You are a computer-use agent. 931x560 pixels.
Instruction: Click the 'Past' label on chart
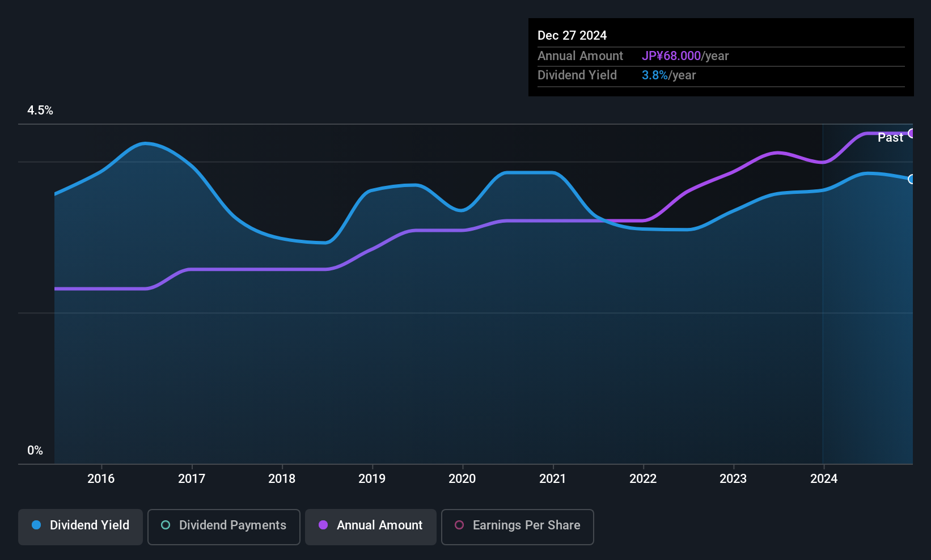coord(890,138)
